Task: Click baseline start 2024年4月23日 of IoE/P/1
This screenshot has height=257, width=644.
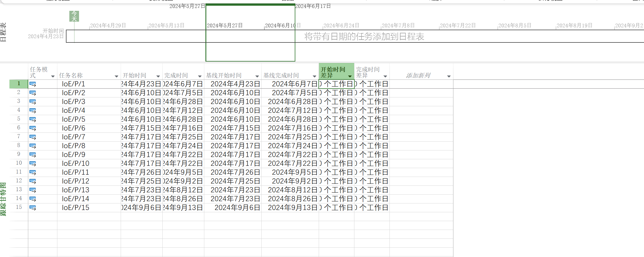Action: coord(235,84)
